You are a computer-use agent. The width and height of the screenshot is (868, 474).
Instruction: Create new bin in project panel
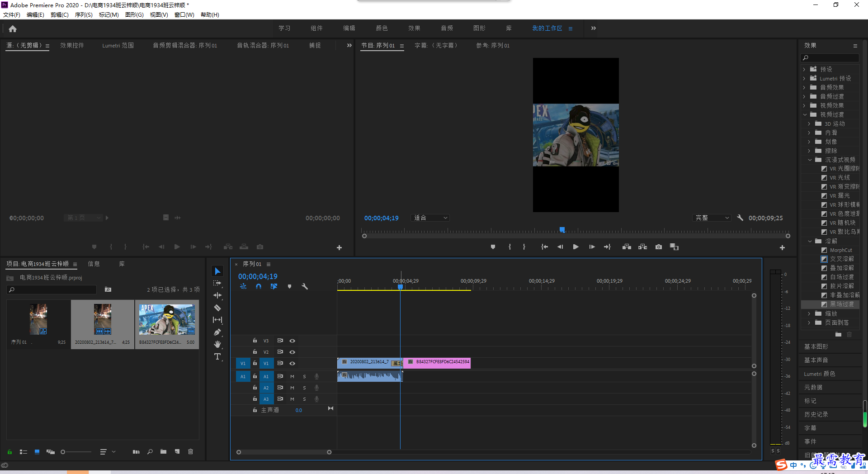tap(163, 451)
